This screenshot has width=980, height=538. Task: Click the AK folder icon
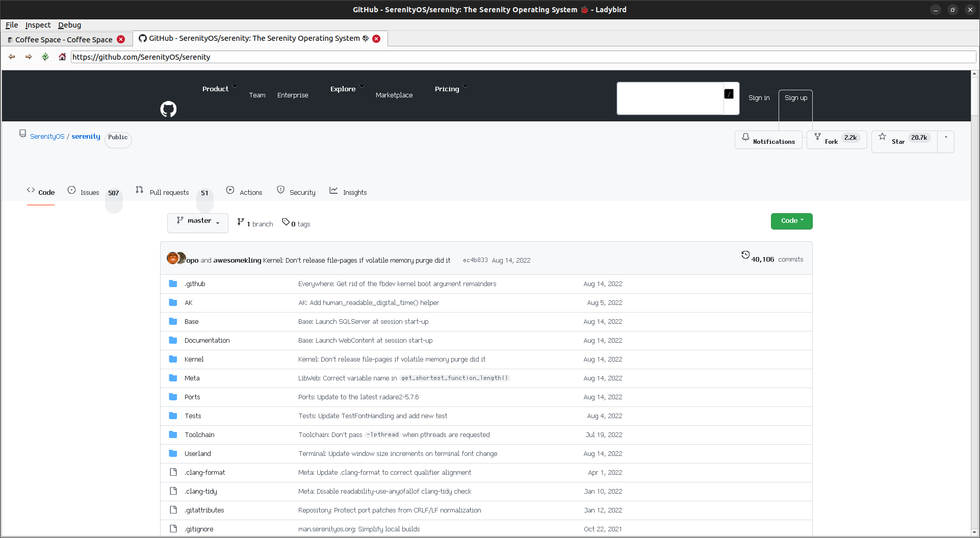173,302
